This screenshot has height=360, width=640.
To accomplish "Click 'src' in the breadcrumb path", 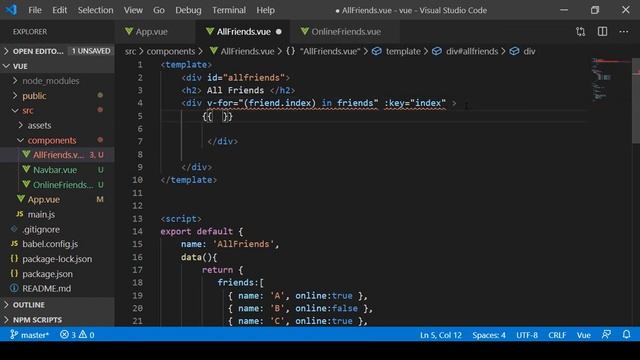I will click(130, 51).
